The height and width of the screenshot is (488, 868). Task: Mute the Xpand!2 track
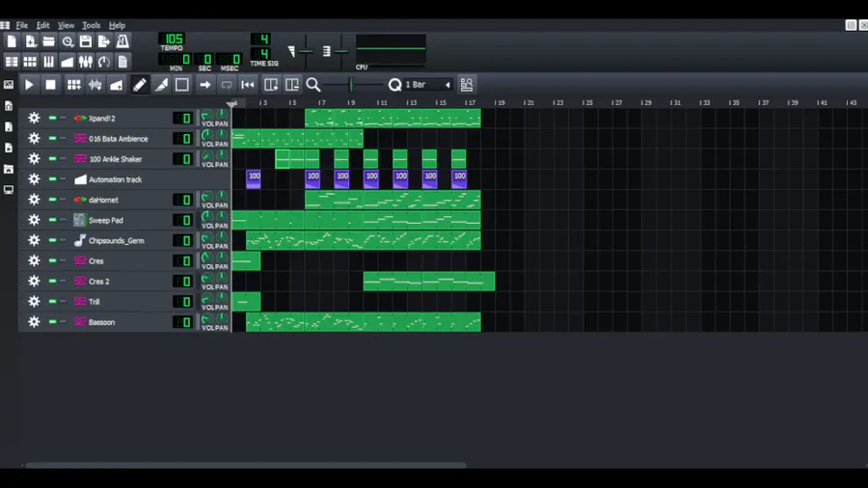click(x=53, y=118)
